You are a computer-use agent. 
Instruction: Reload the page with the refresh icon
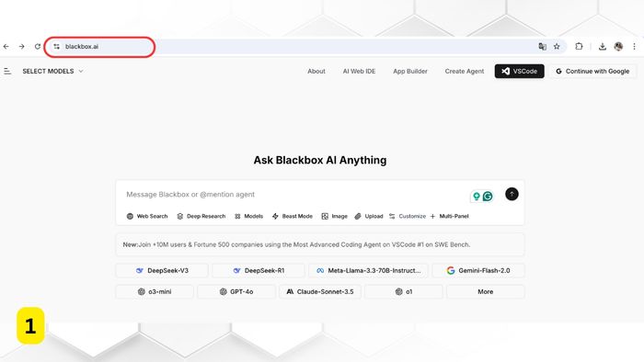pyautogui.click(x=38, y=47)
